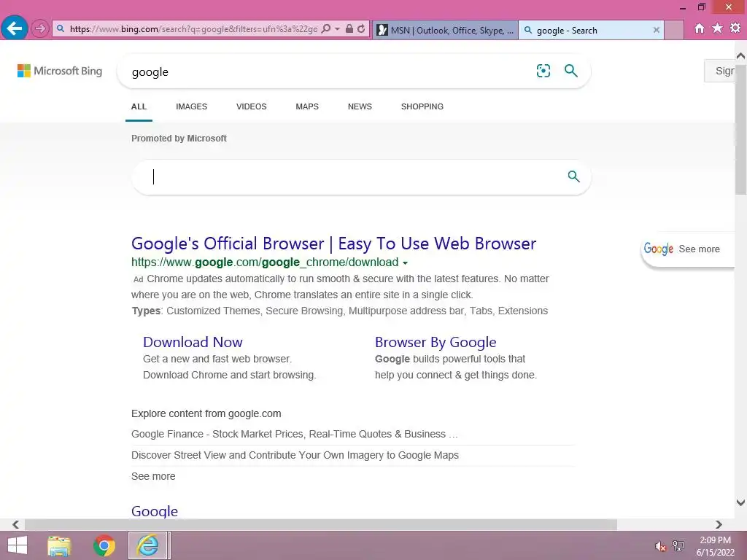The width and height of the screenshot is (747, 560).
Task: Click the Promoted by Microsoft label
Action: click(x=179, y=139)
